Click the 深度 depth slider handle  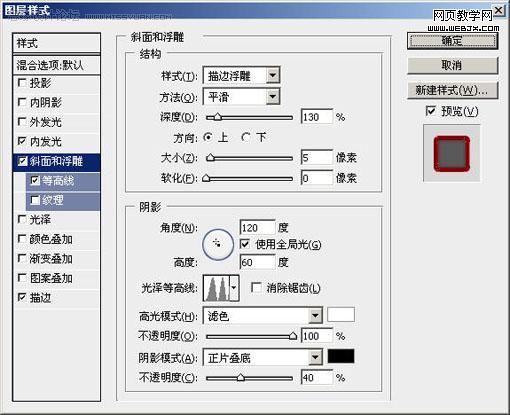tap(217, 117)
